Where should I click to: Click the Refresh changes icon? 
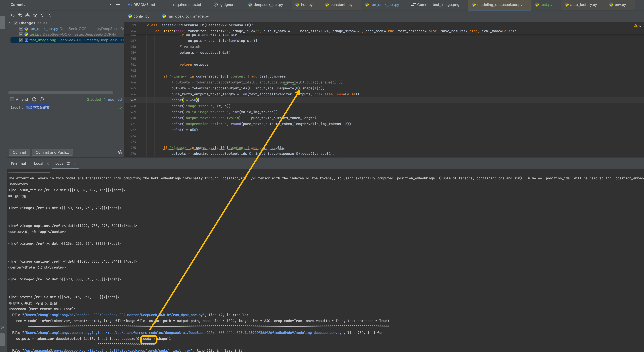click(13, 15)
